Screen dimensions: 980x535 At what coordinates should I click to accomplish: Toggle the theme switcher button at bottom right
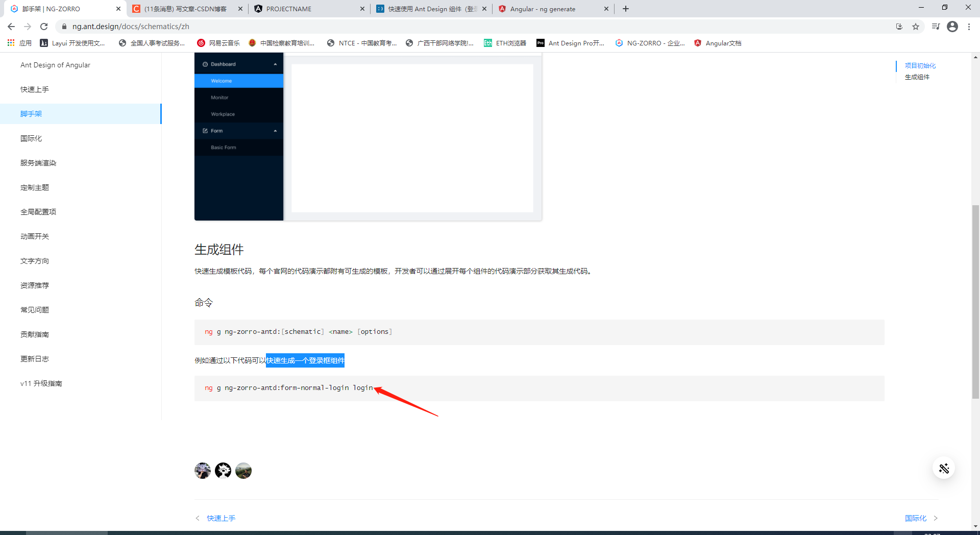(x=944, y=468)
